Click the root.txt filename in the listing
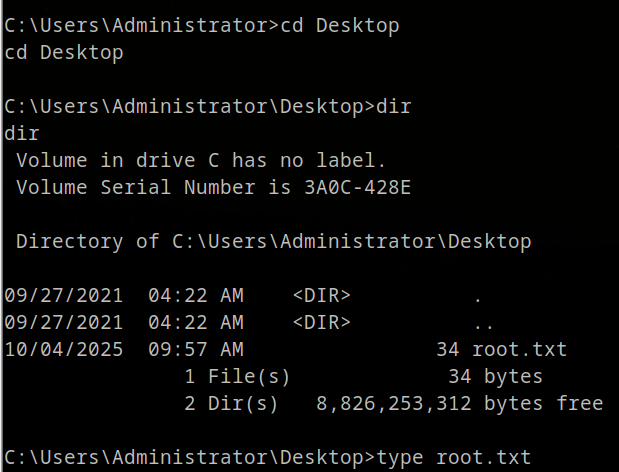The image size is (619, 472). tap(520, 350)
